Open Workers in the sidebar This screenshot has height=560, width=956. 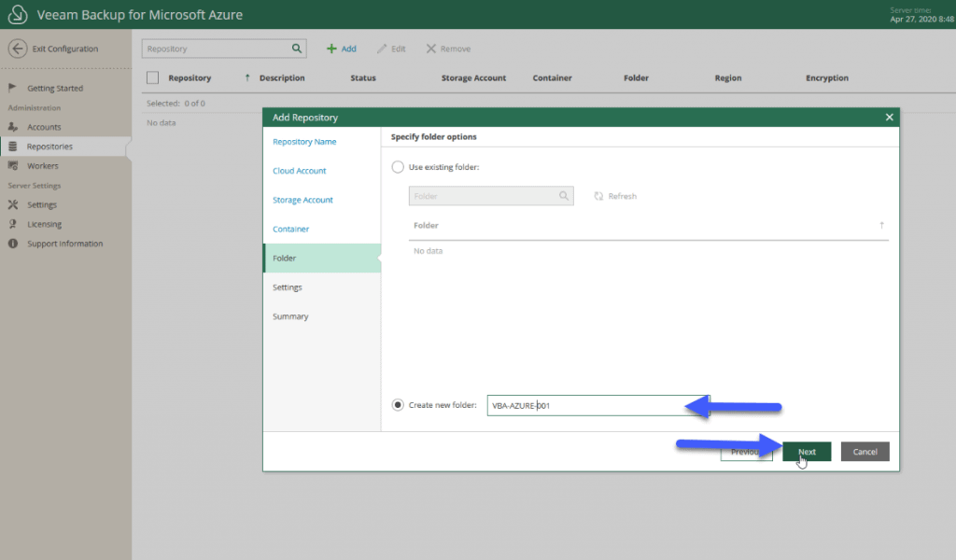(43, 166)
